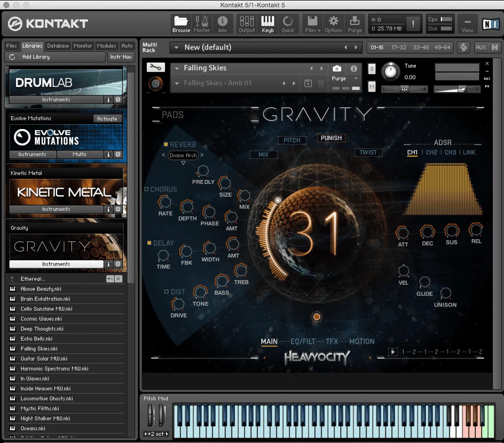Click the NI logo icon
504x443 pixels.
491,24
